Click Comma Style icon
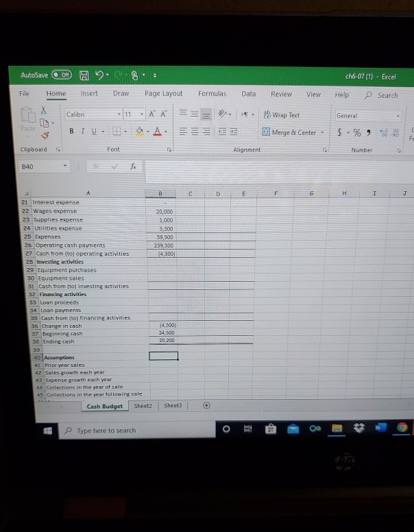 click(x=369, y=133)
